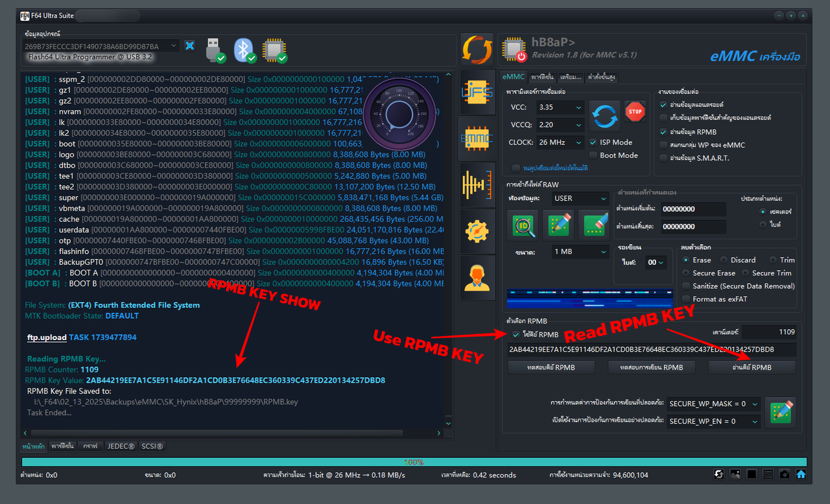Click the erase RAW eraser chip icon

pos(593,225)
